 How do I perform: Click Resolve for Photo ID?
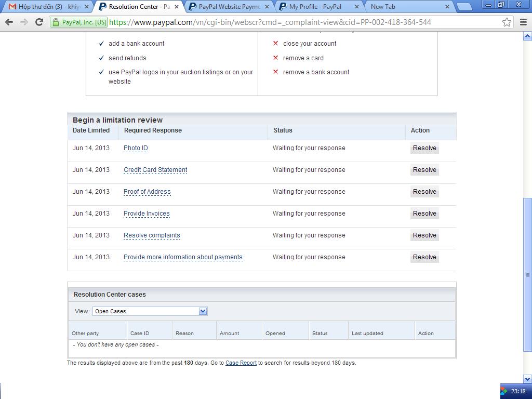click(x=424, y=148)
